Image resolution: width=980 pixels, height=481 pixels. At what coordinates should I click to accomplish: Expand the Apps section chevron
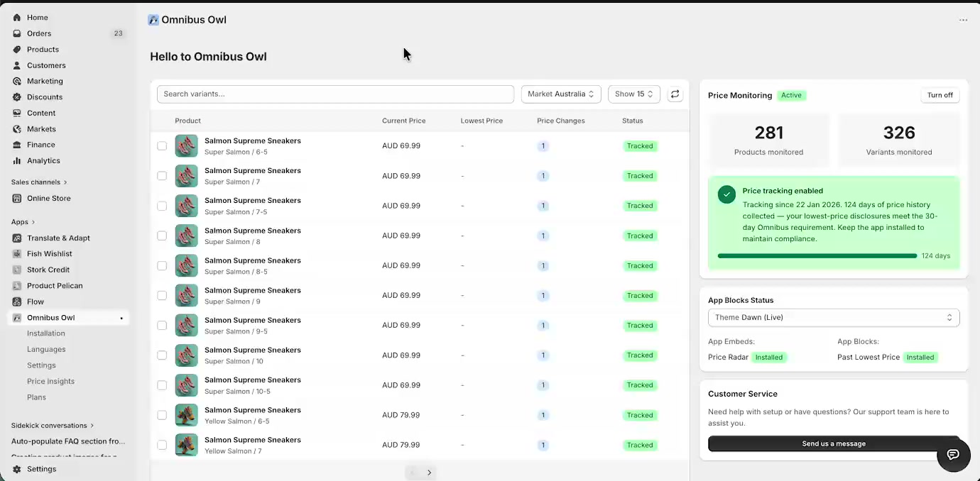pos(33,222)
